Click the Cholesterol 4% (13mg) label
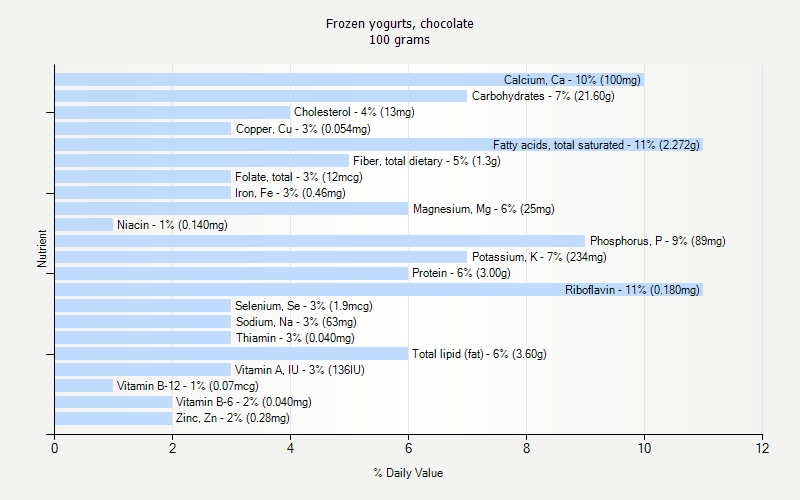This screenshot has width=800, height=500. 354,112
